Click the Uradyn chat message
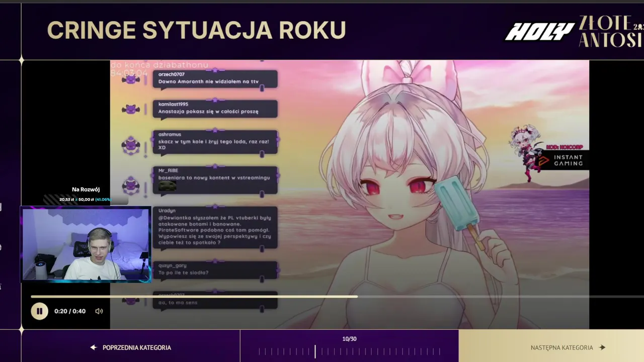Screen dimensions: 644x362 pos(215,227)
